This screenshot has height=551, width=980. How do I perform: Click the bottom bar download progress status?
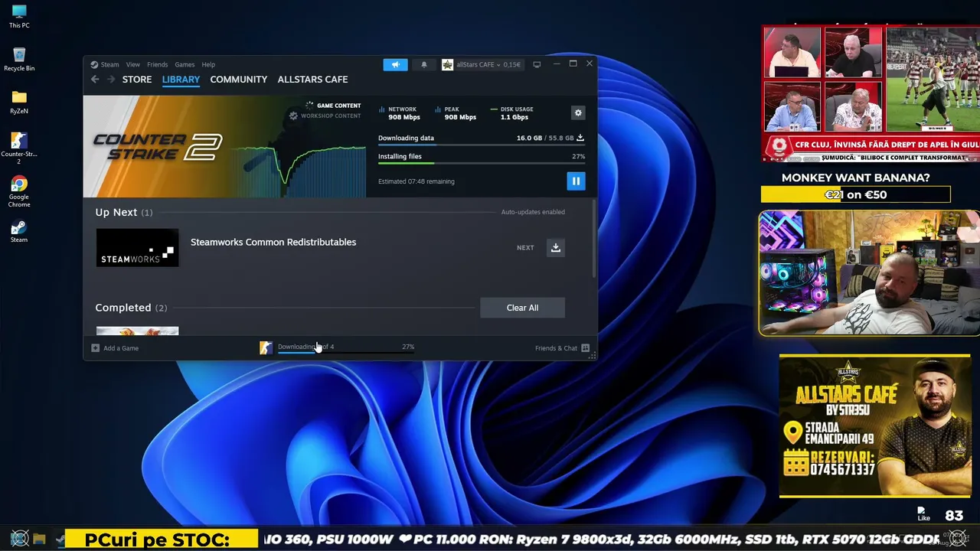coord(346,347)
